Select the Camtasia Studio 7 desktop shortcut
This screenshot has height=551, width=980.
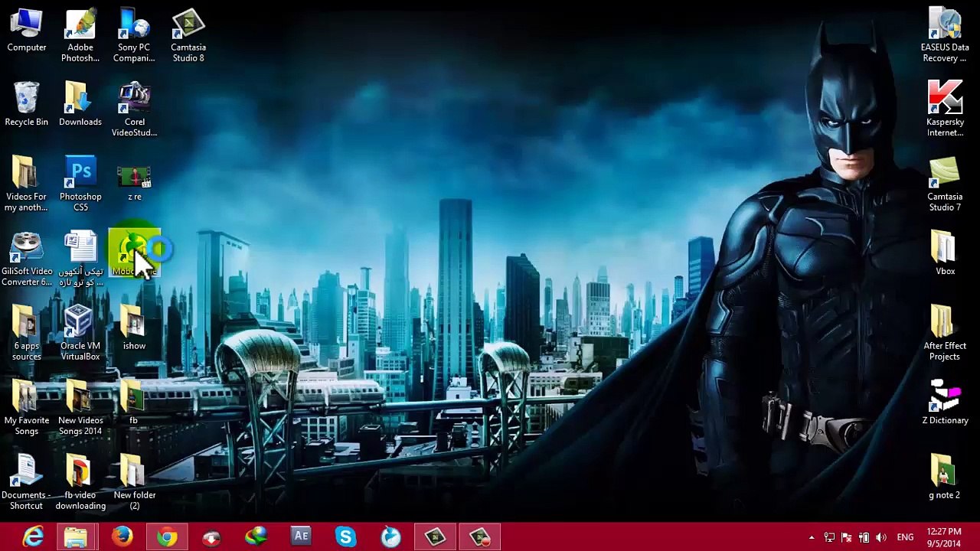tap(945, 184)
